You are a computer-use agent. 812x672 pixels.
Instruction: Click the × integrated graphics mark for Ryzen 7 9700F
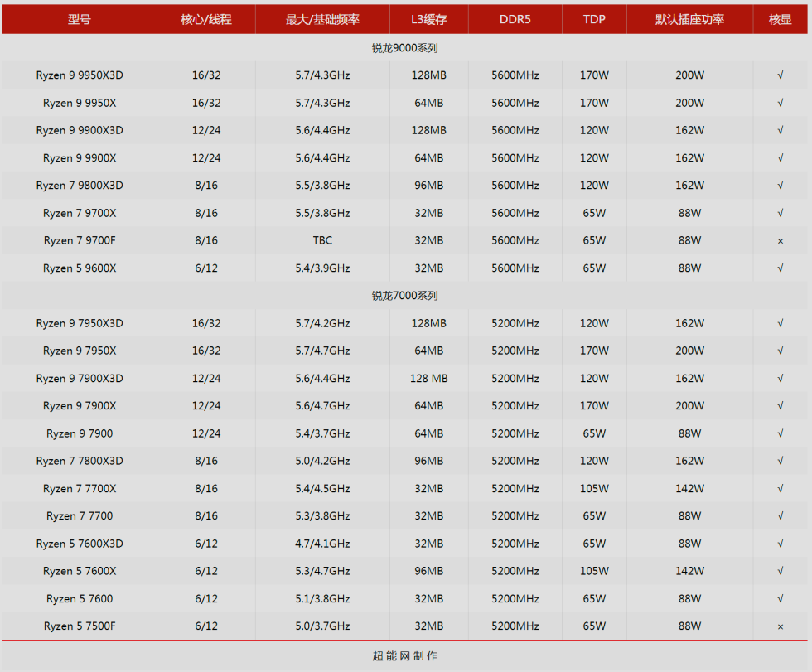tap(780, 241)
